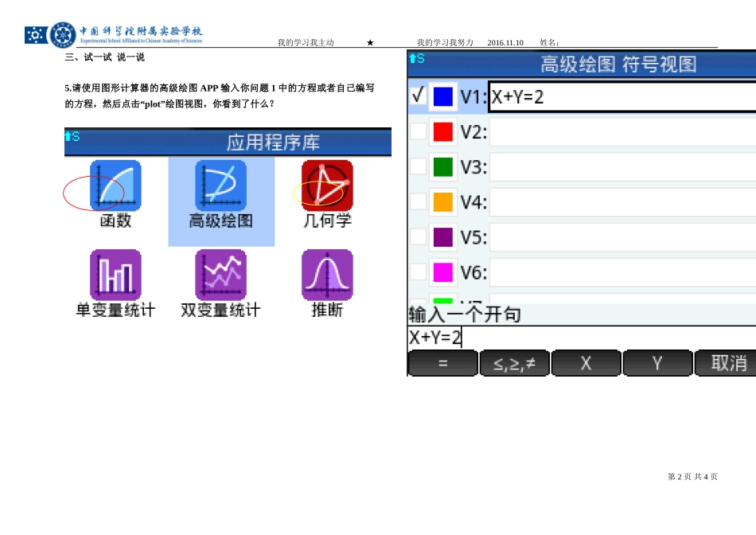This screenshot has width=756, height=535.
Task: Click the 高级绘图 符号视图 title bar
Action: click(582, 64)
